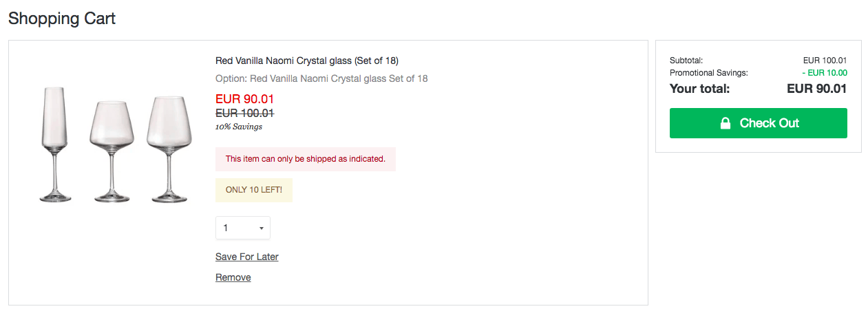Click the Shopping Cart page heading
Viewport: 868px width, 311px height.
[x=62, y=19]
